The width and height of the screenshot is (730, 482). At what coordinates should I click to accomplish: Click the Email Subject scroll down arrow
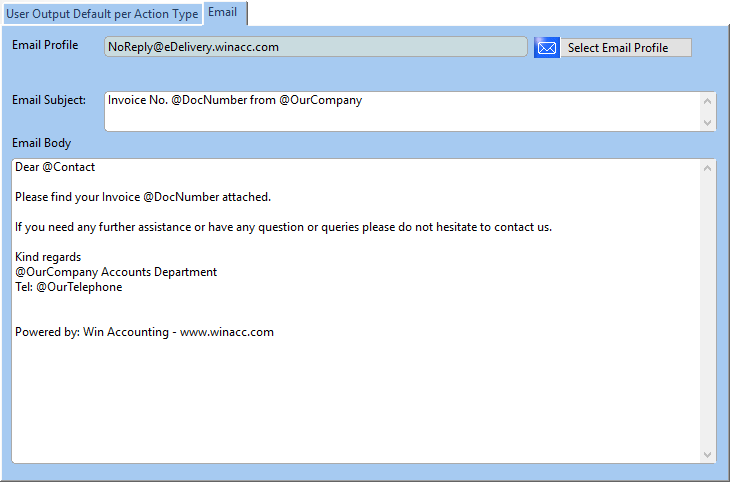pos(708,123)
